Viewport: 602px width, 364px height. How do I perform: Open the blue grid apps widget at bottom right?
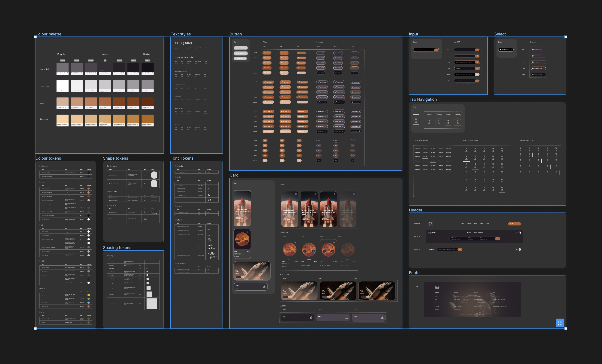click(560, 323)
